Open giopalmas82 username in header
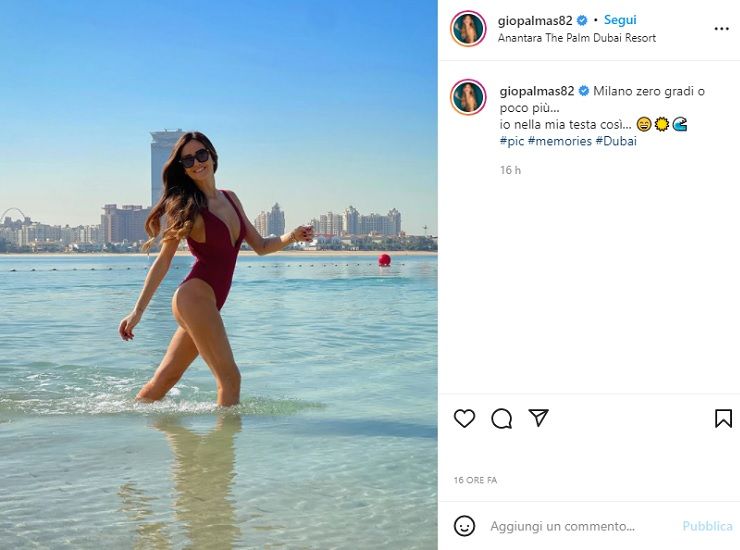Viewport: 740px width, 550px height. [535, 21]
